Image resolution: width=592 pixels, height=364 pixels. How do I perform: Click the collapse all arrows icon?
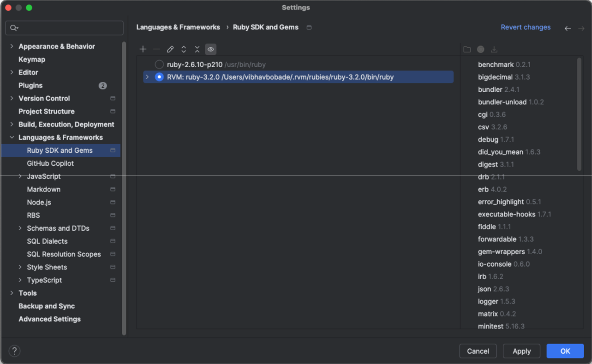(x=197, y=49)
